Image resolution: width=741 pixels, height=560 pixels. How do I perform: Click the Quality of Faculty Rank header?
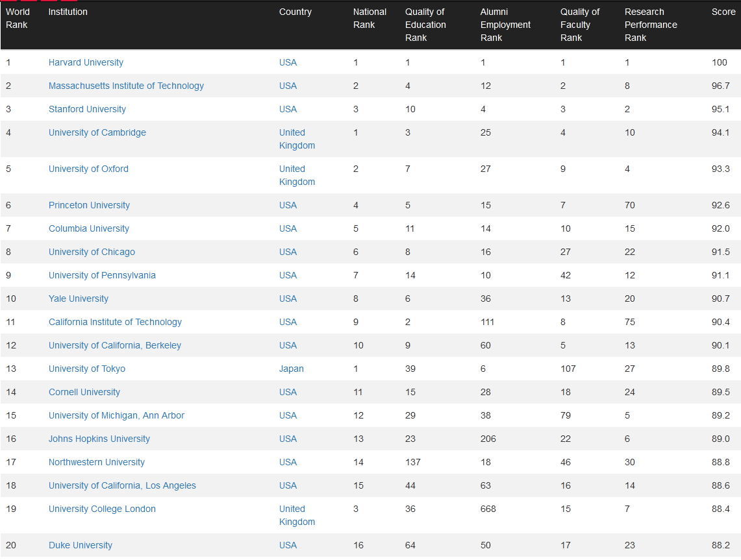(580, 25)
